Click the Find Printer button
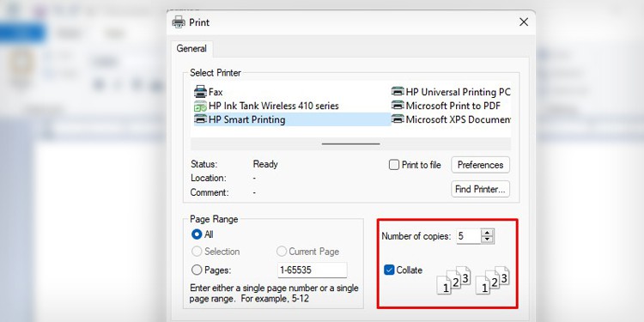644x322 pixels. coord(481,190)
